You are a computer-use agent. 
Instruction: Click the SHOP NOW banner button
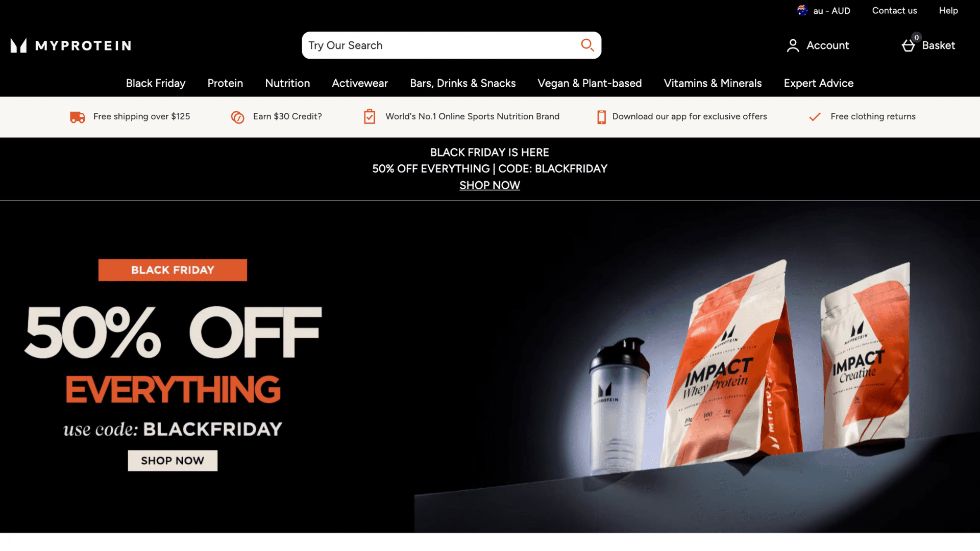[x=173, y=461]
